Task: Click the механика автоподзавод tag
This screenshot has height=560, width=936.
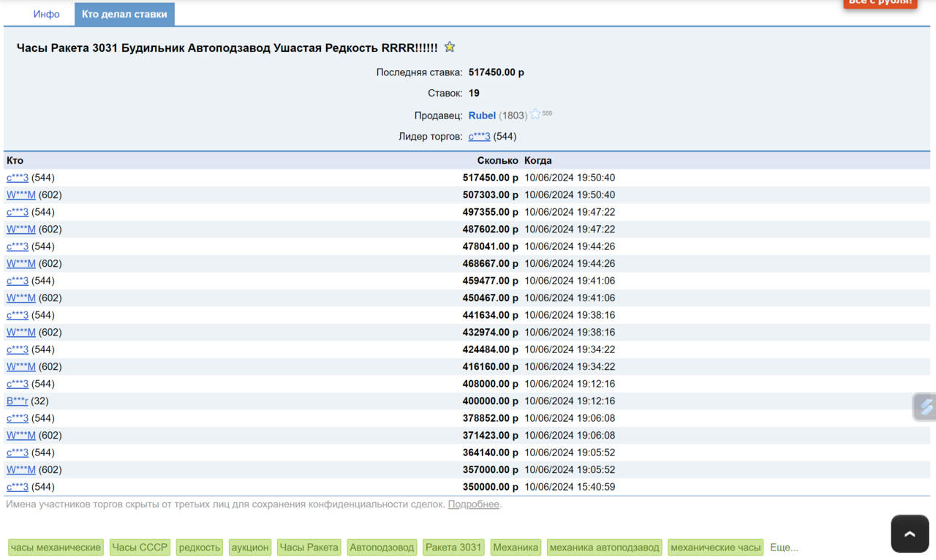Action: coord(604,548)
